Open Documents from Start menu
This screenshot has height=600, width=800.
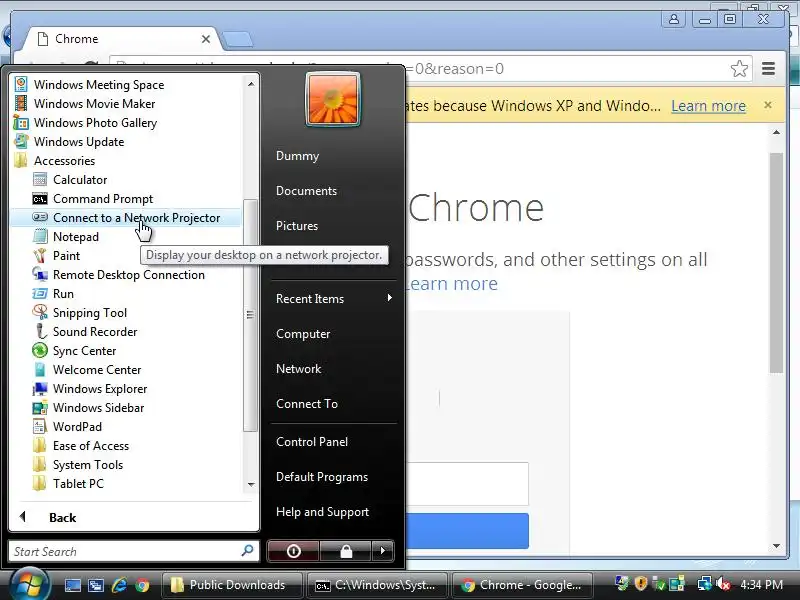click(x=306, y=191)
